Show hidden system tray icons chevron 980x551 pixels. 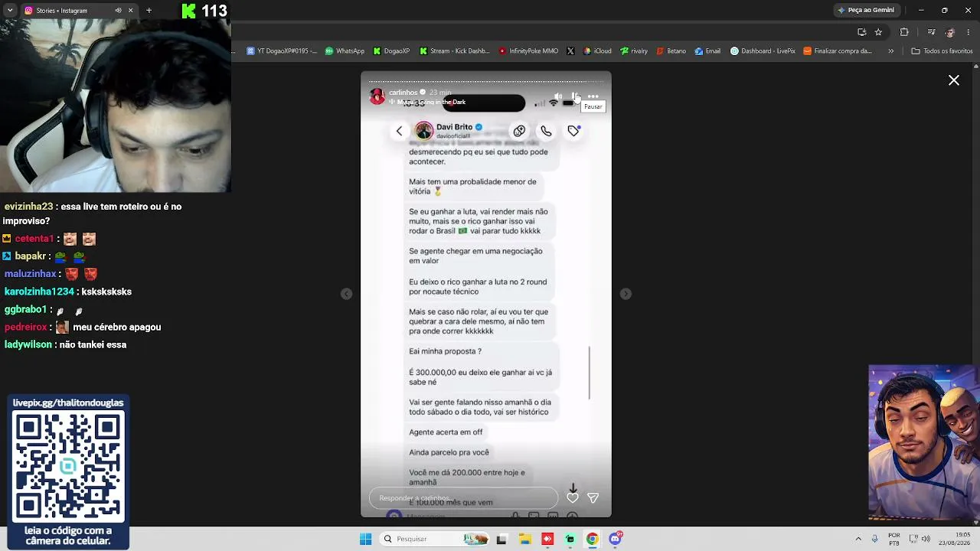click(x=858, y=539)
